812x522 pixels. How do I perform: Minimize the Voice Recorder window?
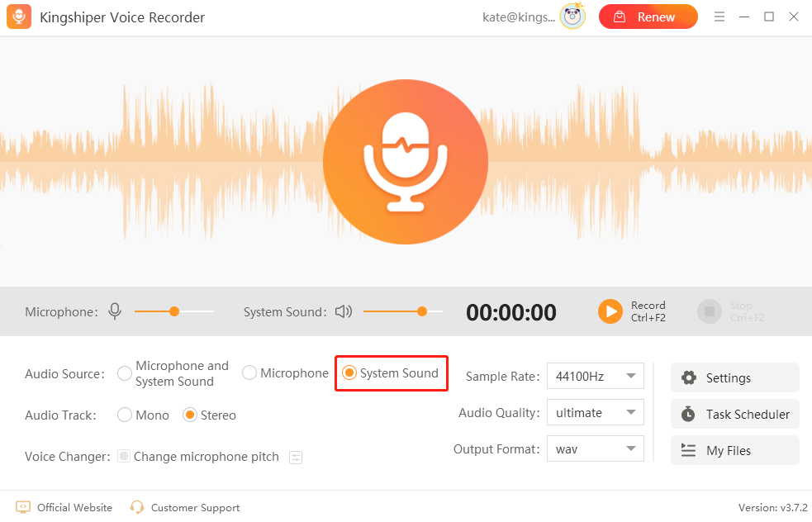point(744,17)
